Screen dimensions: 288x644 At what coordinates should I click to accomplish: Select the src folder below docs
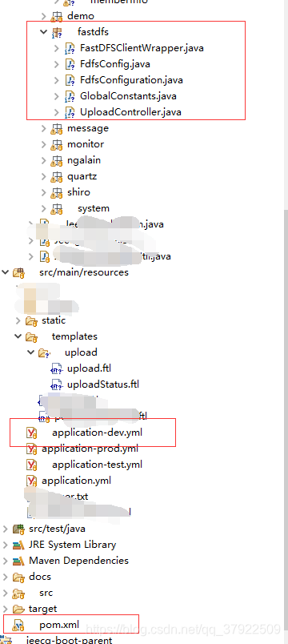coord(46,593)
